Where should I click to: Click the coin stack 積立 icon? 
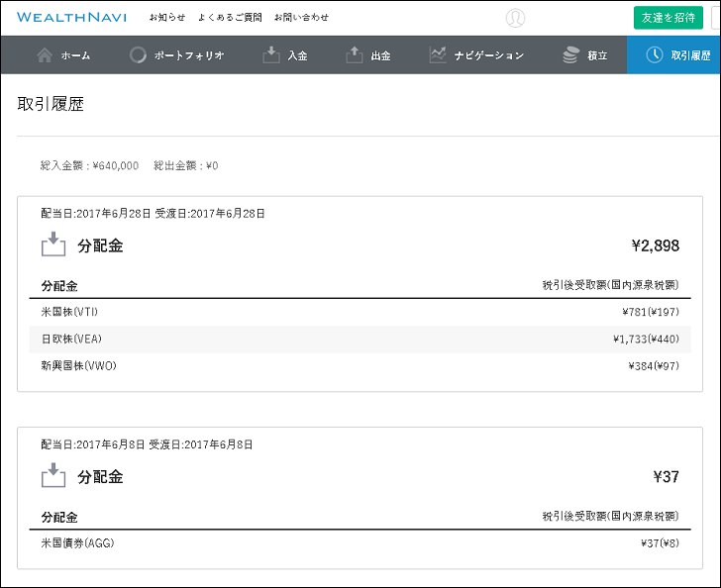570,55
